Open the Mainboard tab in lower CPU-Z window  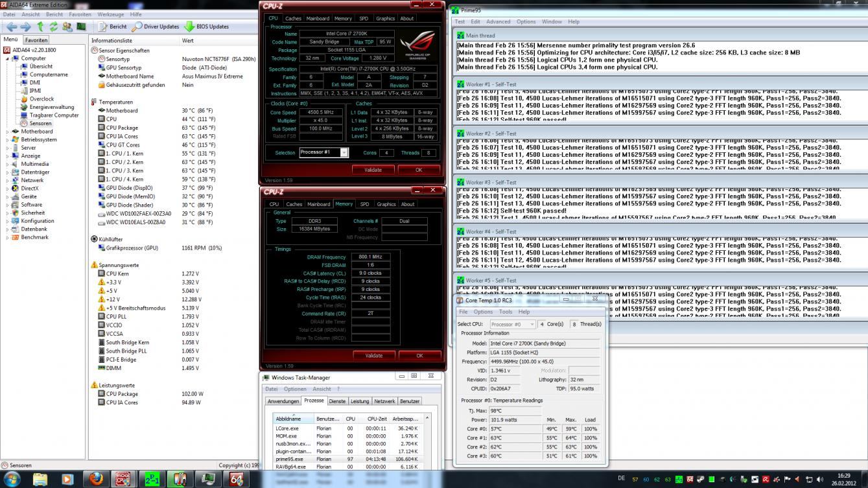click(318, 204)
